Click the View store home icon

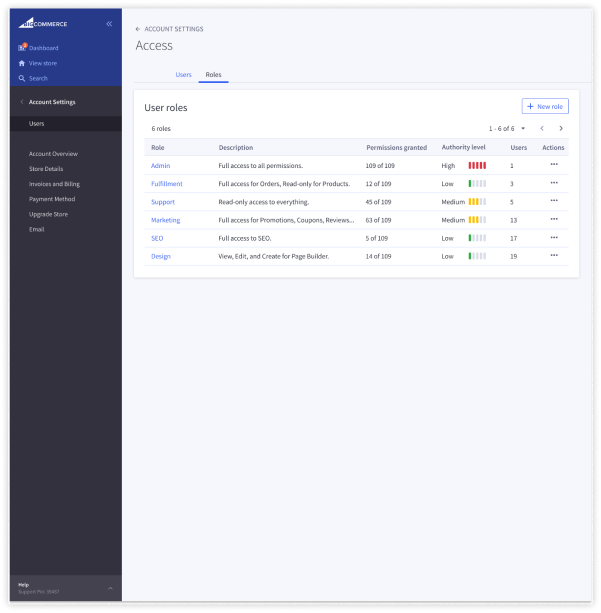click(22, 63)
